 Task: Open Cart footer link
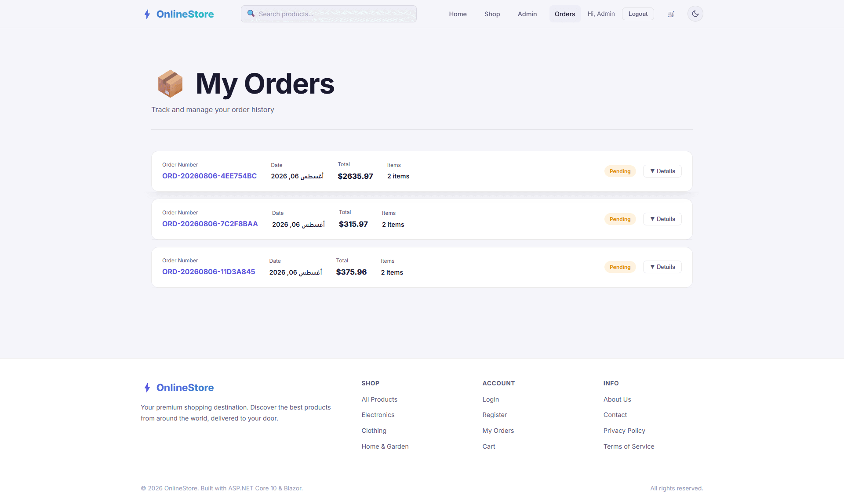(489, 446)
